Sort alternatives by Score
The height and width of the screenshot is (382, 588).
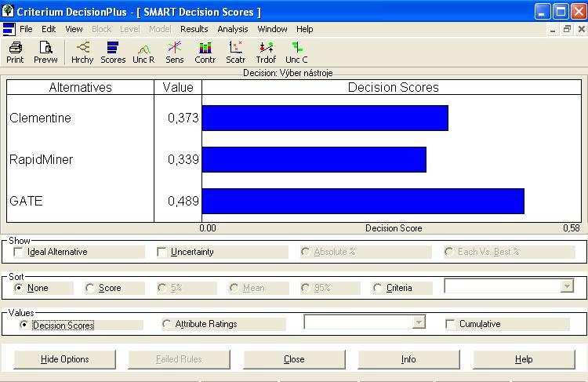click(x=89, y=288)
